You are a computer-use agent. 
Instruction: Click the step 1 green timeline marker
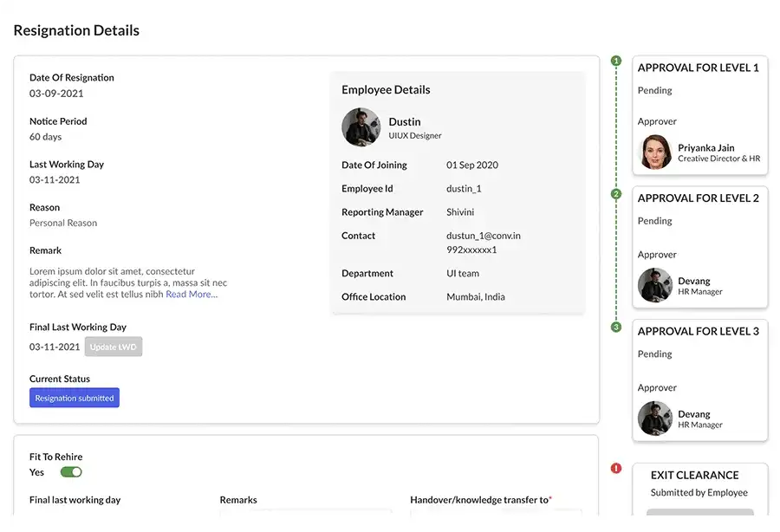point(616,61)
